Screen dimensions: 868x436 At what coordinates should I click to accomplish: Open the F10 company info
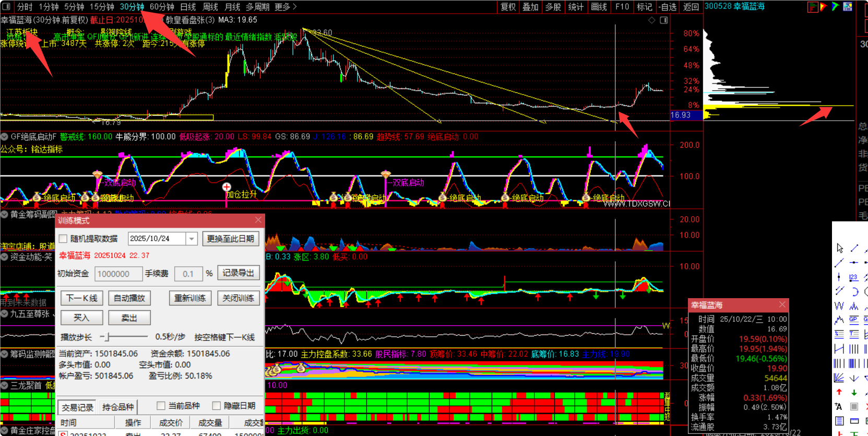point(622,7)
